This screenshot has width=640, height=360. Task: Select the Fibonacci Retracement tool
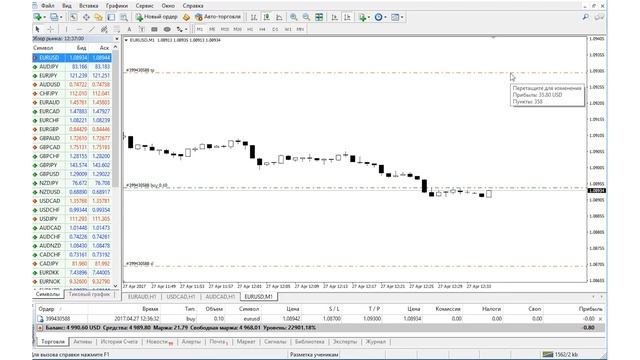[117, 29]
